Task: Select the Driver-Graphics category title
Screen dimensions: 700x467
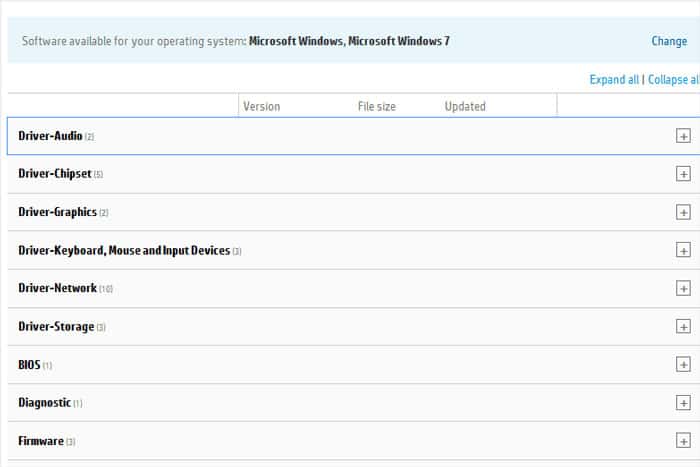Action: click(x=57, y=212)
